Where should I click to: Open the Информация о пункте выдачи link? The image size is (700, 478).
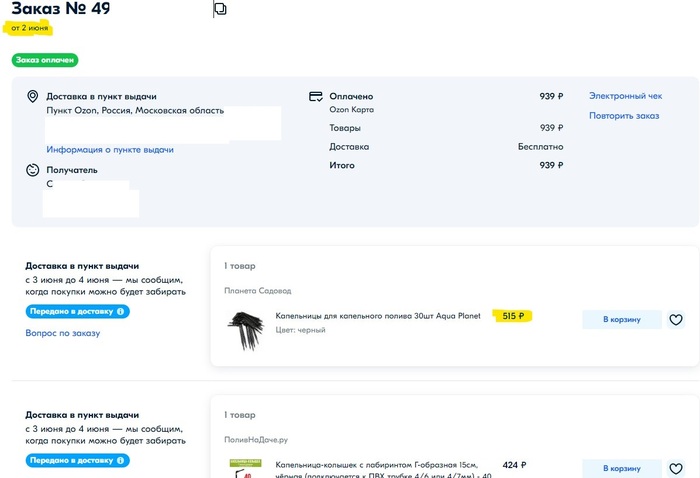pos(110,150)
